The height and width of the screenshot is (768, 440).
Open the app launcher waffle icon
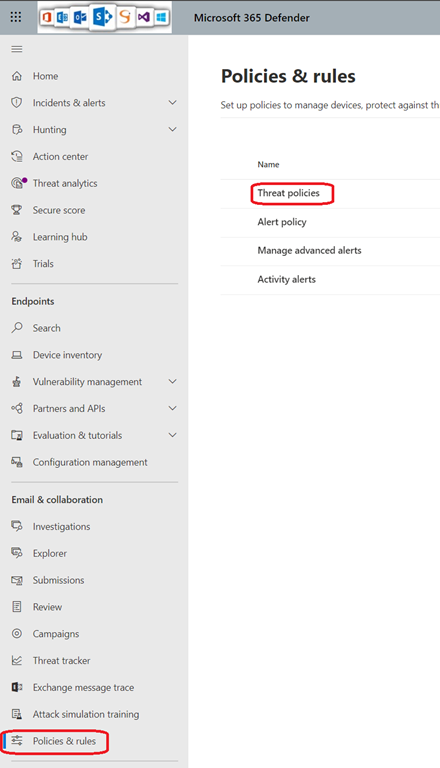pos(16,17)
